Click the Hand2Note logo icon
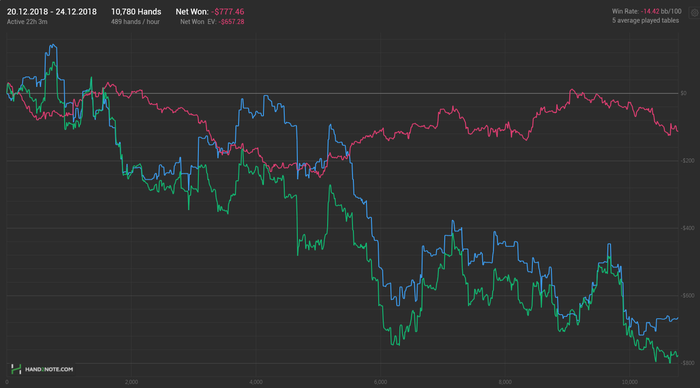 (x=16, y=369)
